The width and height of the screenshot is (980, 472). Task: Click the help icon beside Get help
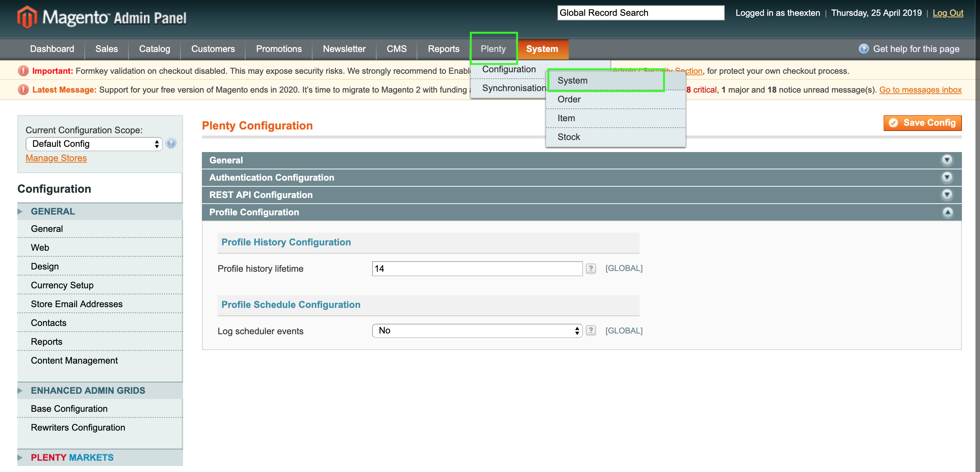tap(864, 49)
